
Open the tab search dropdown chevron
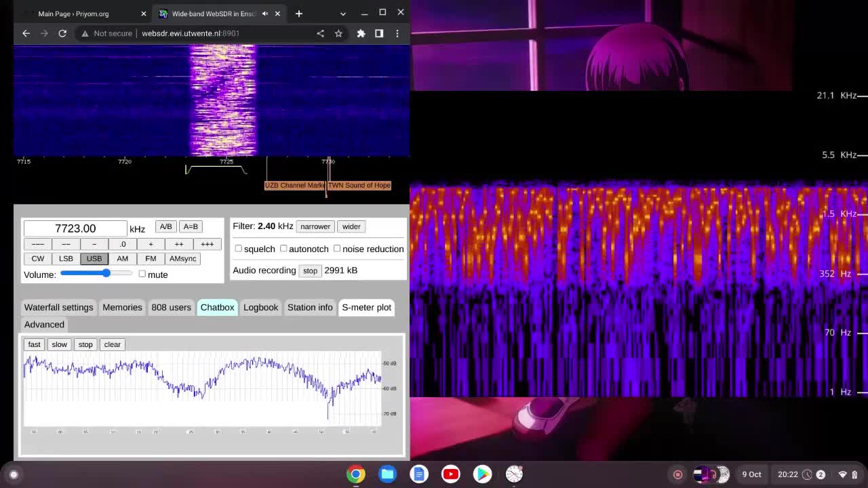coord(342,14)
